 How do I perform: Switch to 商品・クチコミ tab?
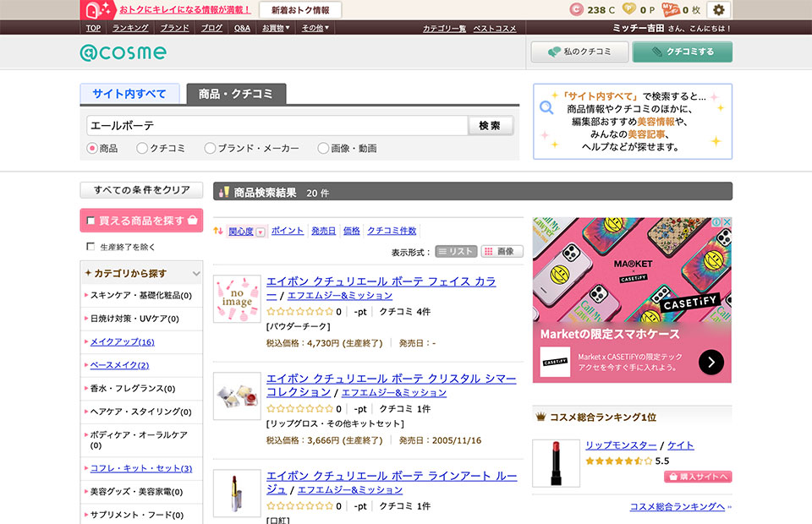click(236, 94)
